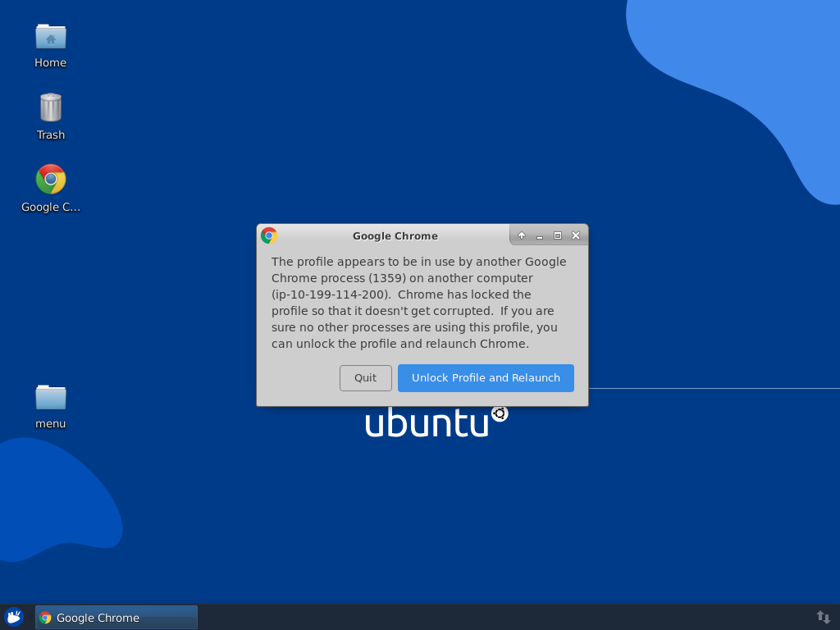The image size is (840, 630).
Task: Close the Google Chrome dialog window
Action: coord(576,235)
